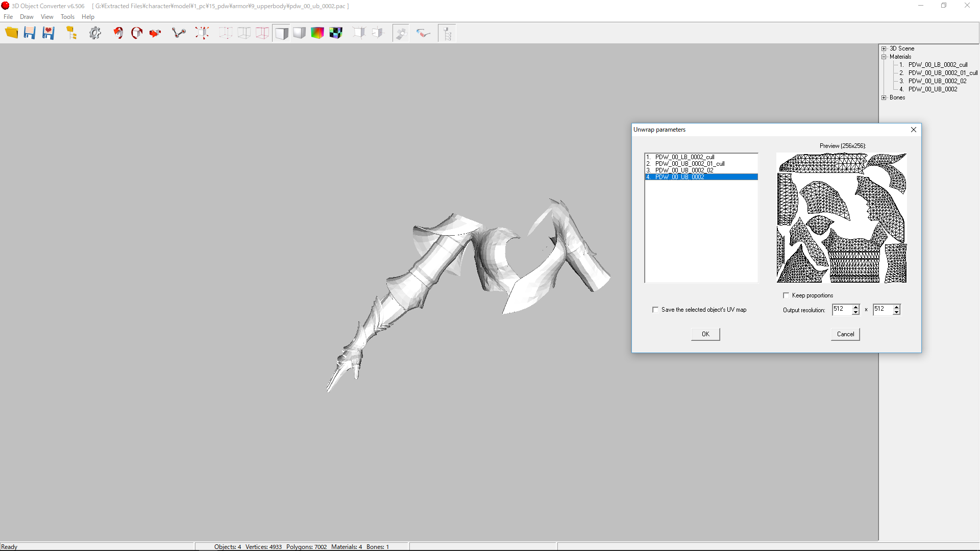Viewport: 980px width, 551px height.
Task: Open the Tools menu
Action: (67, 17)
